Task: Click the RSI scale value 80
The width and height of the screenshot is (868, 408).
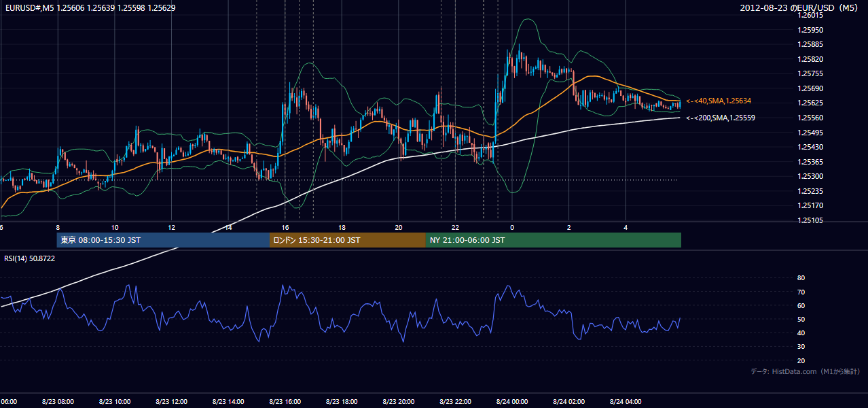Action: tap(801, 278)
